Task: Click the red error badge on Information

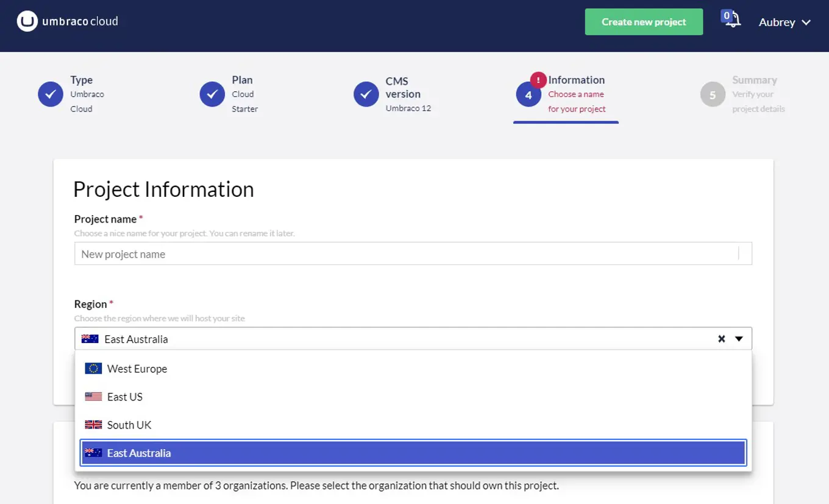Action: [538, 80]
